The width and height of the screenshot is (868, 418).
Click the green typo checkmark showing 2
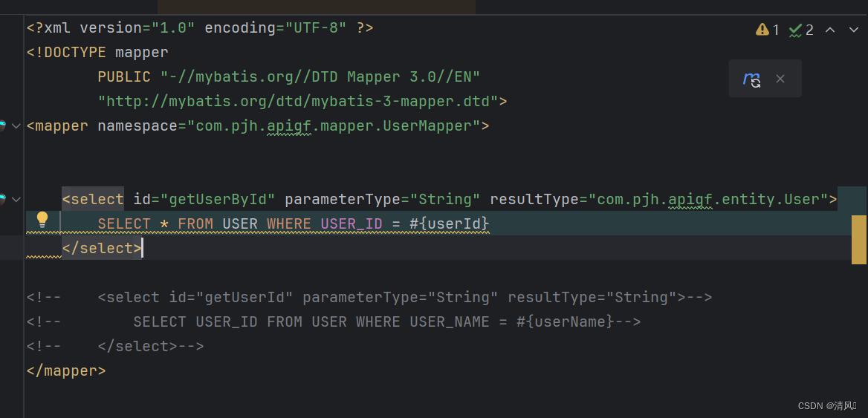pos(801,29)
